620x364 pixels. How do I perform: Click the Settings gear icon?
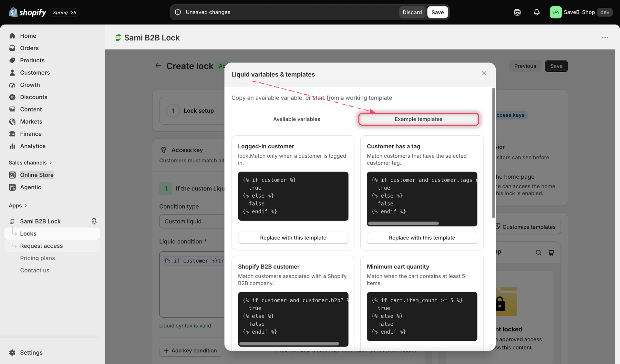[12, 353]
